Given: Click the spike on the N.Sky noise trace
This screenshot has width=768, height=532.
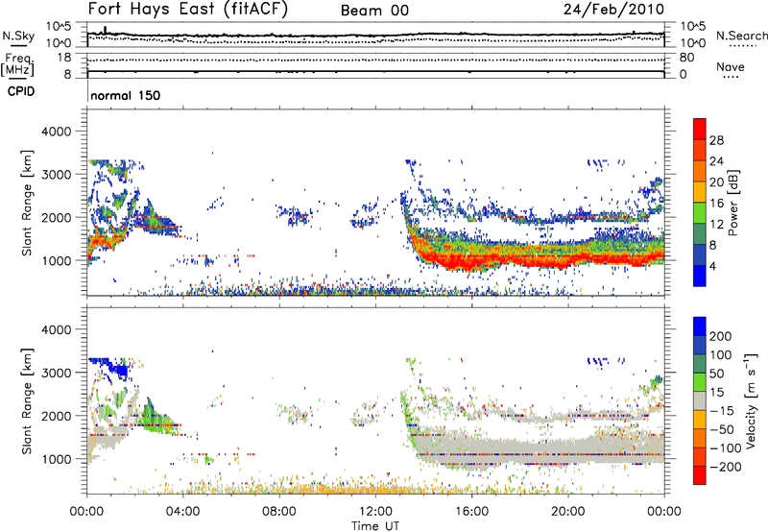Looking at the screenshot, I should pos(105,30).
